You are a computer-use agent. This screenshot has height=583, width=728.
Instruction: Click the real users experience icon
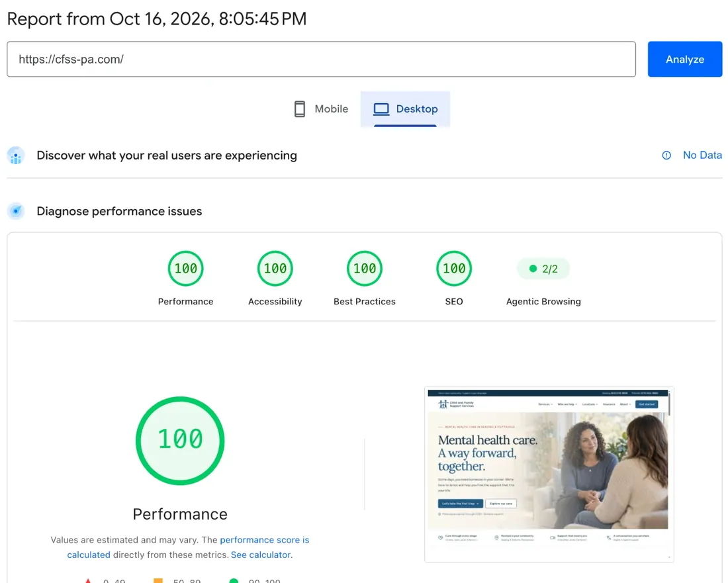pyautogui.click(x=16, y=156)
